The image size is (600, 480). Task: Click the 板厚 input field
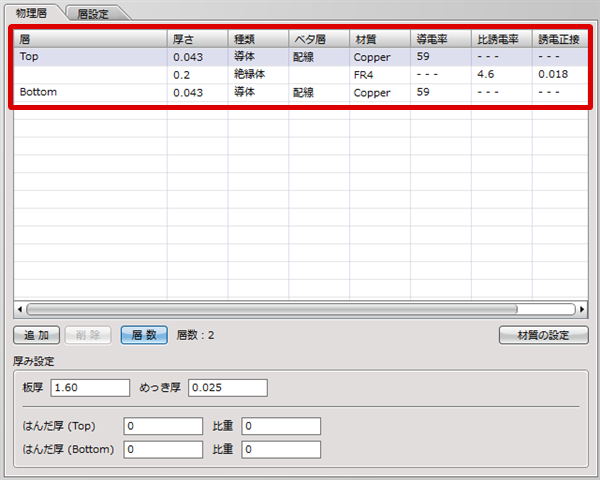pos(90,388)
